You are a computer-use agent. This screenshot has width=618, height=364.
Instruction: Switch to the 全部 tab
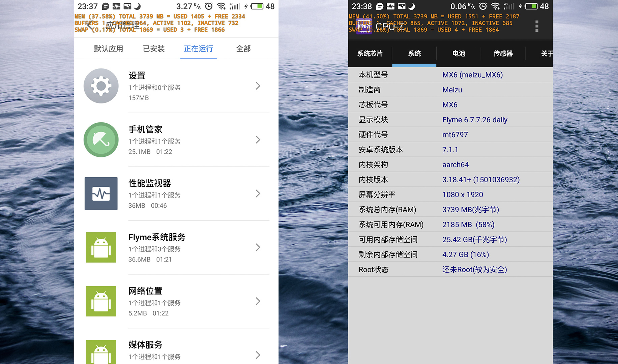click(x=243, y=49)
